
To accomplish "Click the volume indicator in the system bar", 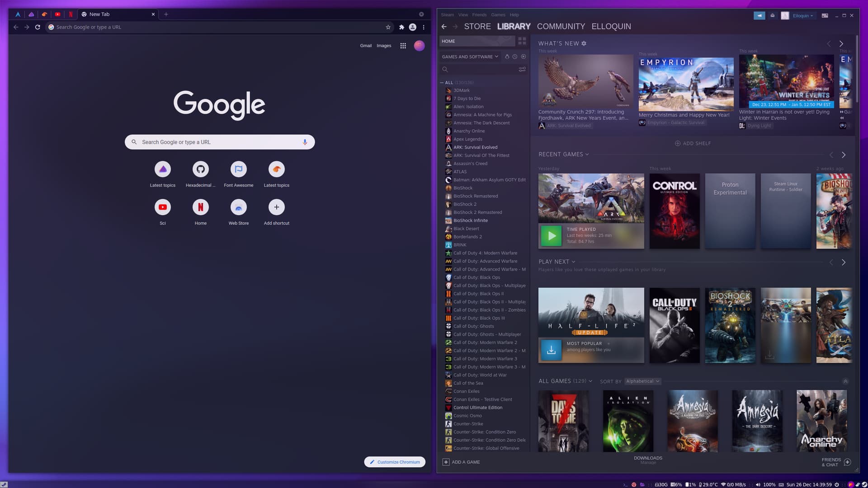I will (758, 484).
